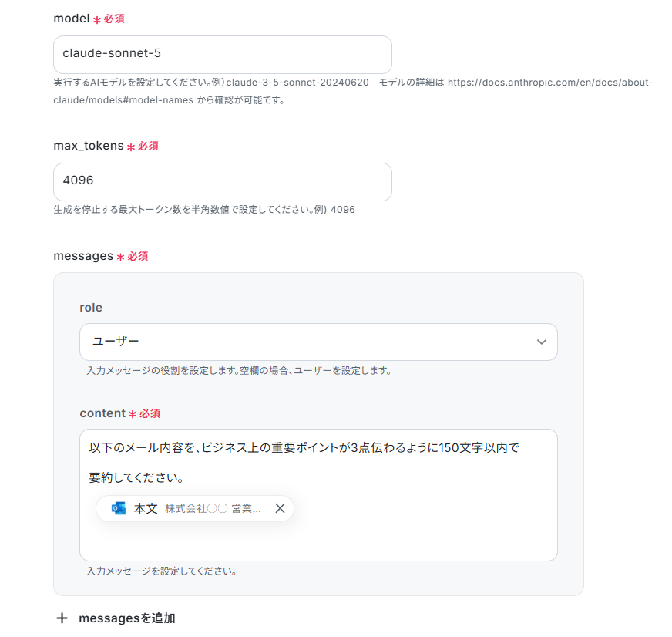Click the max_tokens field showing 4096
Viewport: 672px width, 637px height.
coord(223,182)
